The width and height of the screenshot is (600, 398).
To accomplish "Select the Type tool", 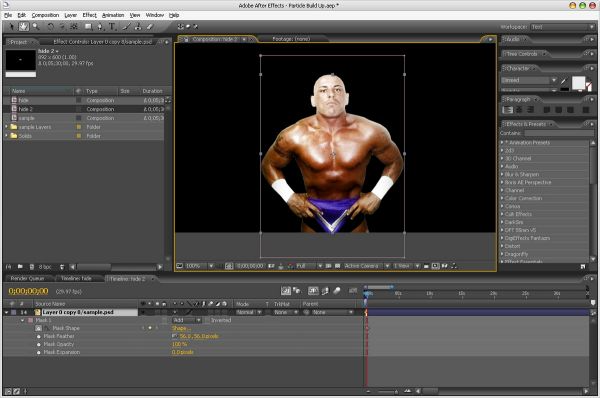I will tap(112, 26).
